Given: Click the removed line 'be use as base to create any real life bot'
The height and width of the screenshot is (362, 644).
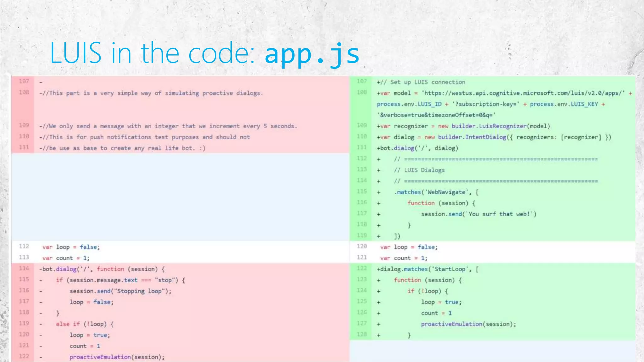Looking at the screenshot, I should [x=122, y=148].
